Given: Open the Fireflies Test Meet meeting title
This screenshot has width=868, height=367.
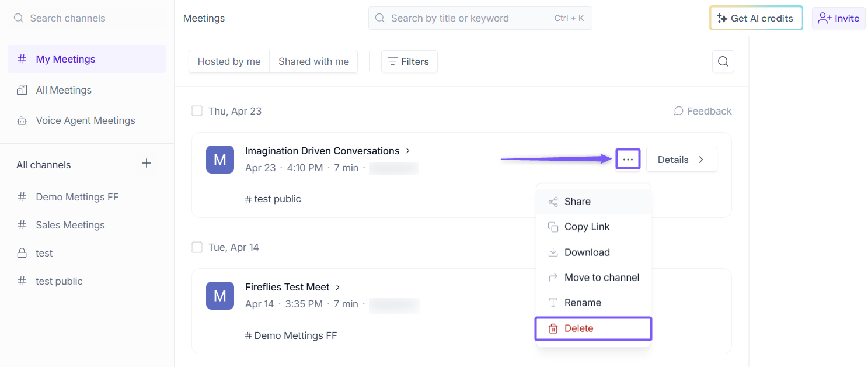Looking at the screenshot, I should click(x=287, y=287).
